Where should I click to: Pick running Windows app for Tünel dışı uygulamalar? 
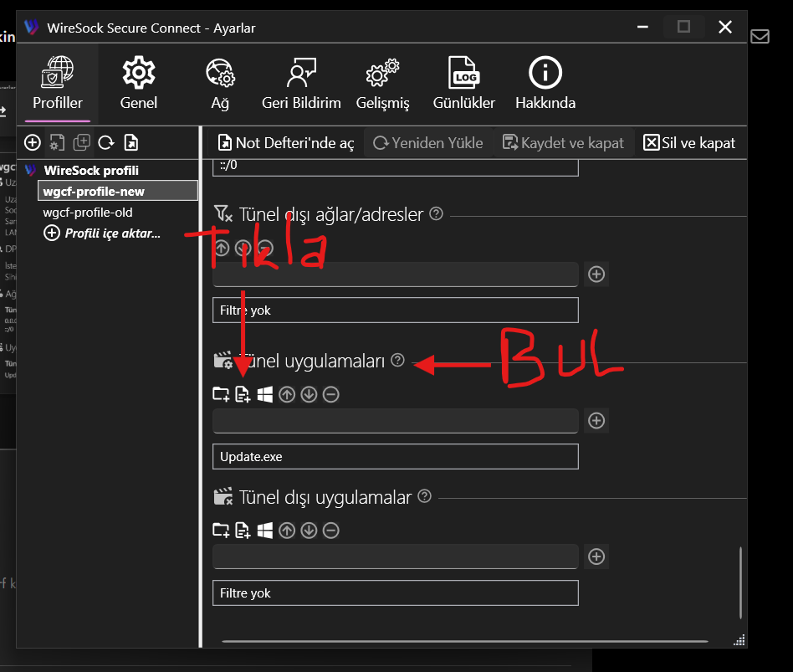(264, 531)
